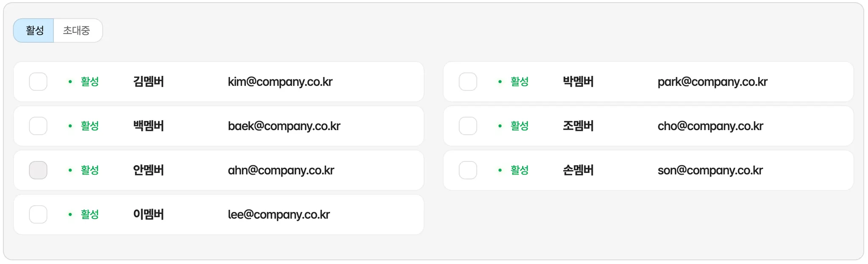Check the checkbox for 김멤버

38,82
